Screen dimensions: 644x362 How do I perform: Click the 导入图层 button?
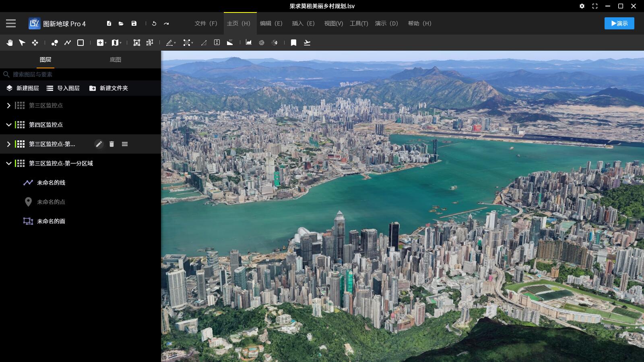[63, 88]
